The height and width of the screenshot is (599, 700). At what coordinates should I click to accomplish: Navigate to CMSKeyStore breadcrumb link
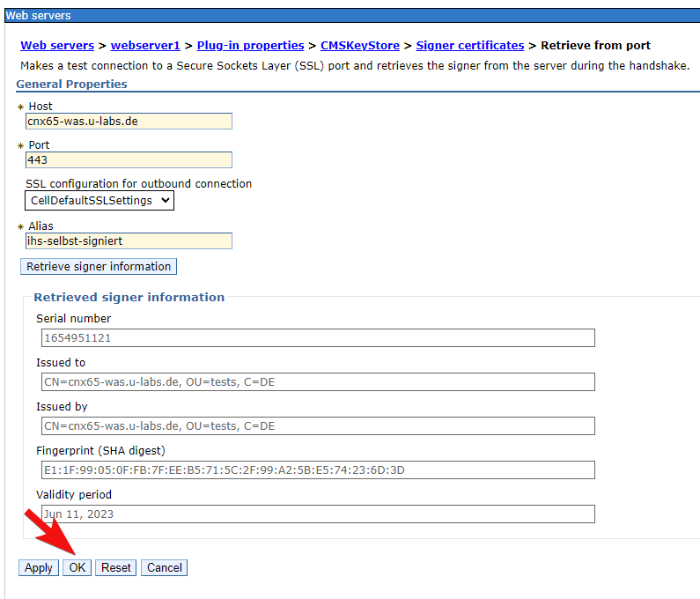click(x=359, y=46)
